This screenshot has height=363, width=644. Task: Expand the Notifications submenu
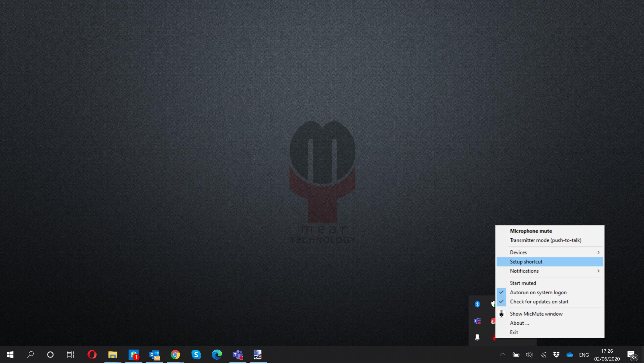tap(550, 271)
